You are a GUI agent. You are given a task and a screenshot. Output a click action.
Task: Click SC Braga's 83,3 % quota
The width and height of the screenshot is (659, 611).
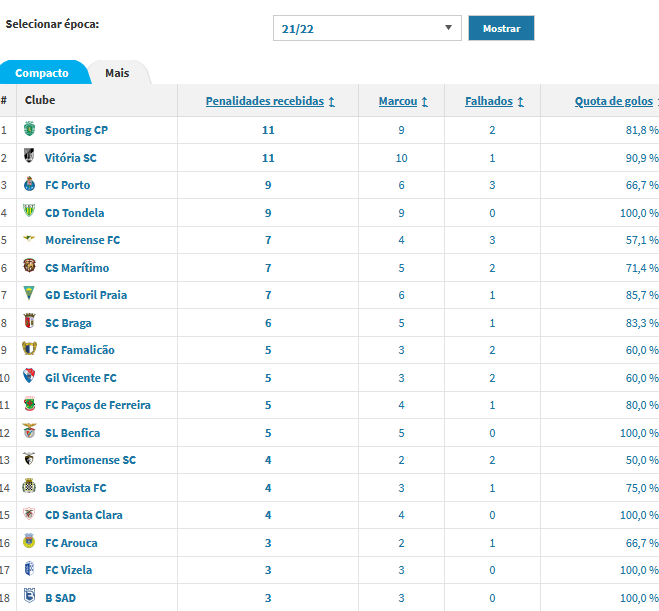click(642, 323)
